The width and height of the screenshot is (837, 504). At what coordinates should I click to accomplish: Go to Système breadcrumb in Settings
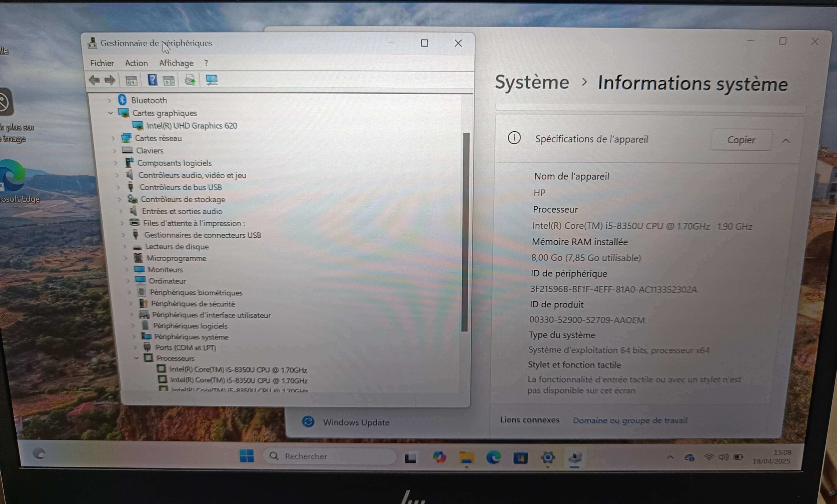coord(532,82)
